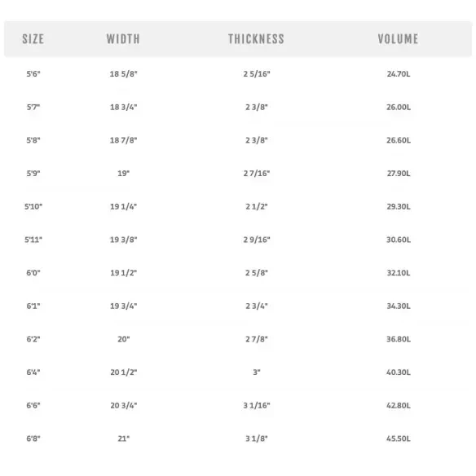
Task: Click the 27.90L volume value
Action: [399, 174]
